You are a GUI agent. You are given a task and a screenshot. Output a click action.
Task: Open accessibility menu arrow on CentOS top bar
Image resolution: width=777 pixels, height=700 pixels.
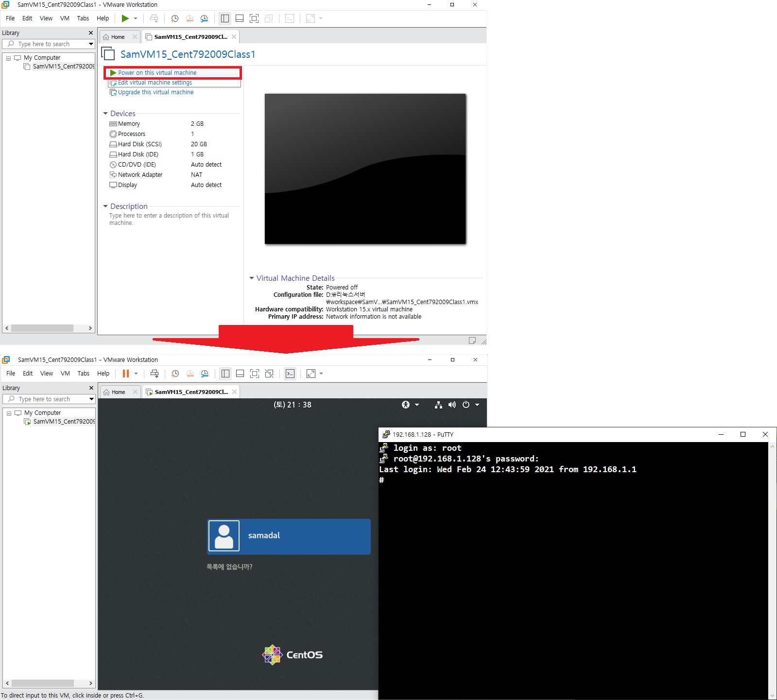[x=417, y=405]
